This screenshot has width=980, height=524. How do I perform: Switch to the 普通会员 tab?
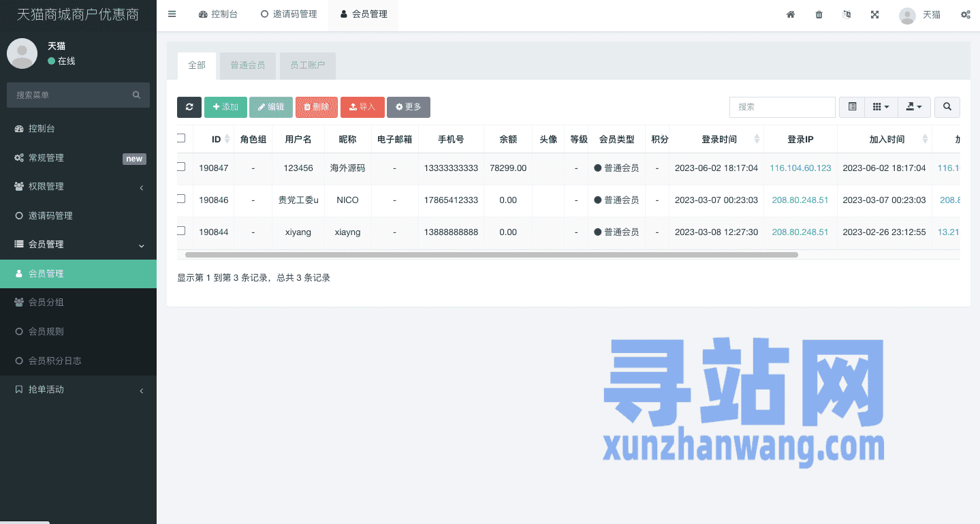click(247, 65)
